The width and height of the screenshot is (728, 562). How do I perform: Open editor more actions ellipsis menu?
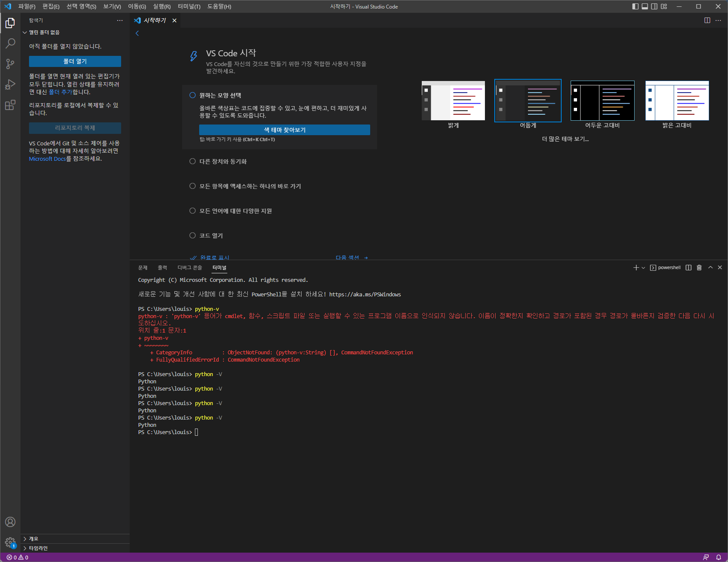coord(718,20)
